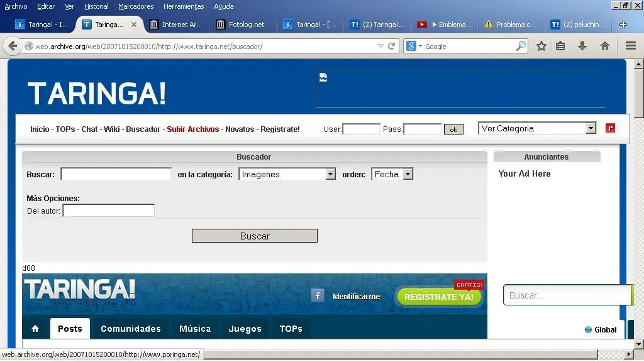Click the reload page icon
Image resolution: width=644 pixels, height=362 pixels.
(391, 46)
